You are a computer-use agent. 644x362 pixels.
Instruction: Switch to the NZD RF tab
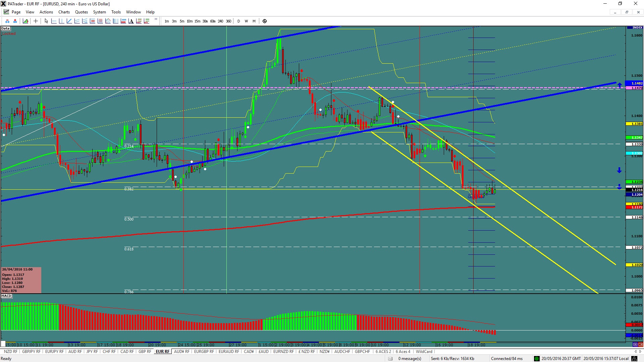click(x=10, y=352)
